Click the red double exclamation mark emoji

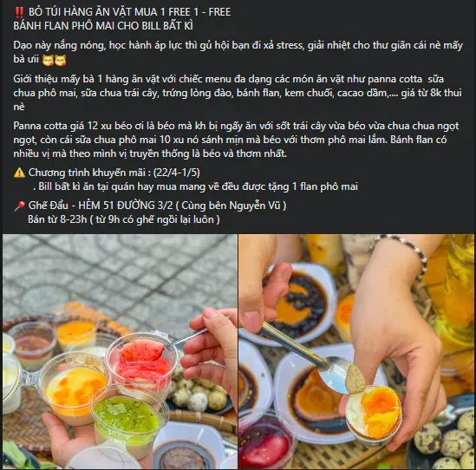(19, 12)
